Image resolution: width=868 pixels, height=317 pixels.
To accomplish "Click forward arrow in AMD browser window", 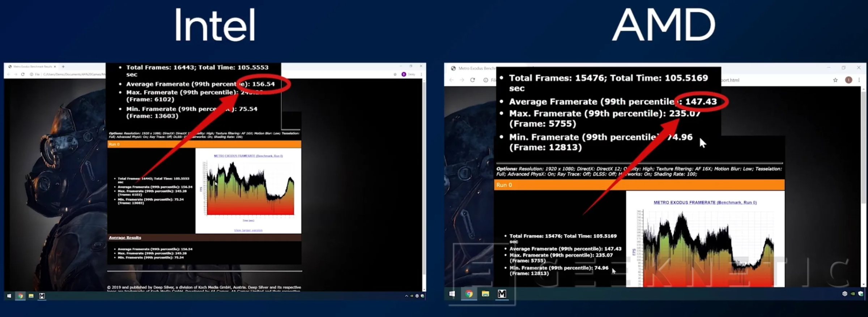I will tap(462, 80).
